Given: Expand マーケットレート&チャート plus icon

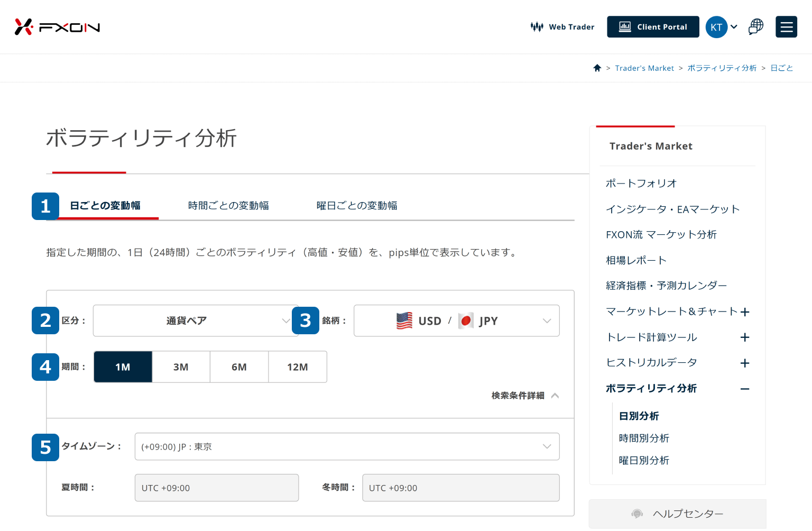Looking at the screenshot, I should coord(745,312).
